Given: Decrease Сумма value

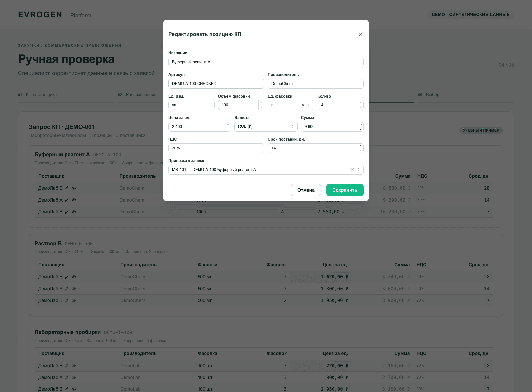Looking at the screenshot, I should click(x=361, y=129).
